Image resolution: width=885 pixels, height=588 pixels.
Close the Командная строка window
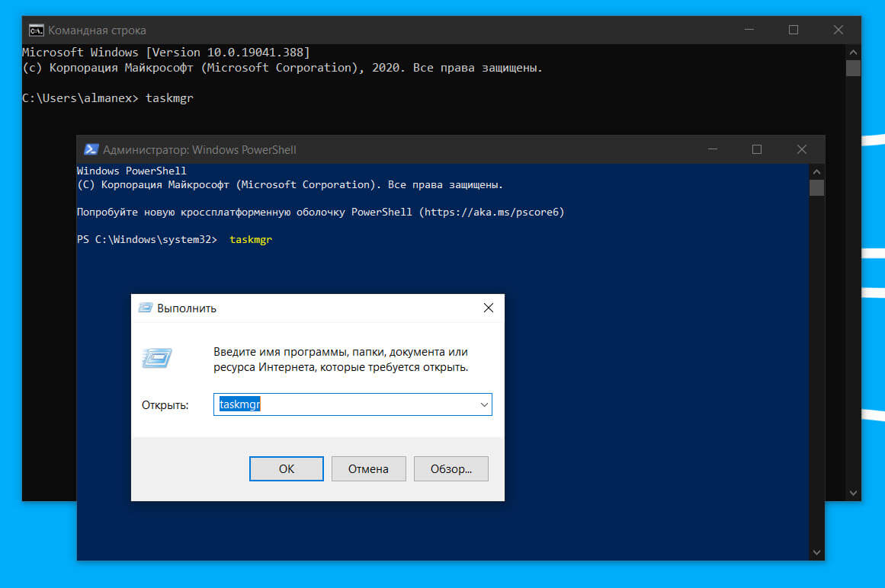[839, 30]
